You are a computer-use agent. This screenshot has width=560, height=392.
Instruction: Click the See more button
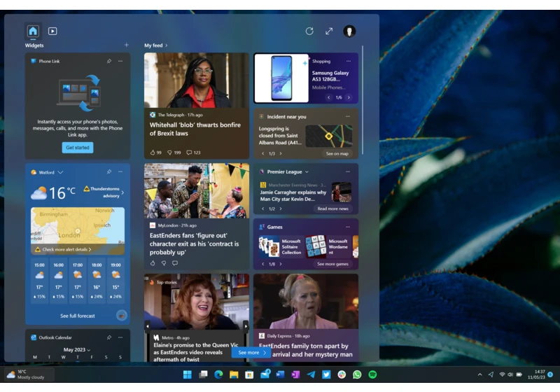pyautogui.click(x=251, y=352)
